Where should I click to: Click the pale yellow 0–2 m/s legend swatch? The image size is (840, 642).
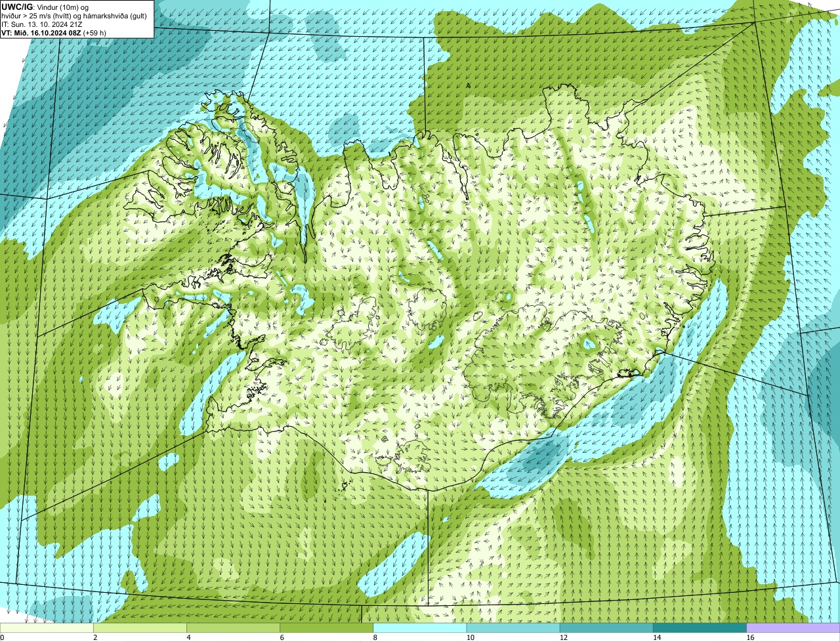(x=47, y=628)
